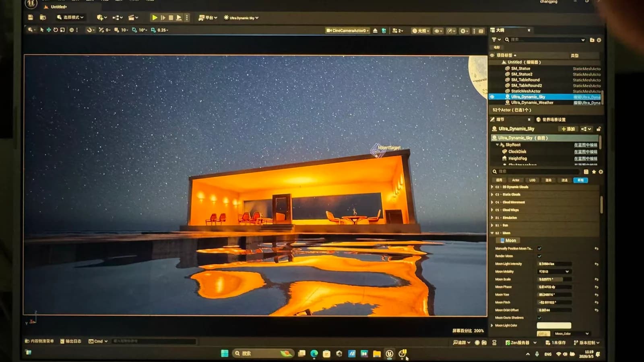Select the Actor filter tab in details
Viewport: 644px width, 362px height.
coord(516,180)
